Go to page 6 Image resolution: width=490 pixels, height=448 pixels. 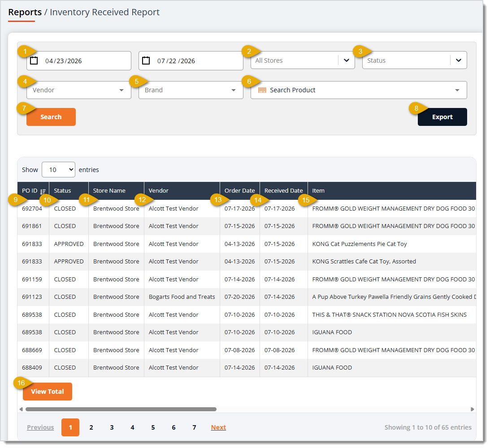(x=174, y=427)
